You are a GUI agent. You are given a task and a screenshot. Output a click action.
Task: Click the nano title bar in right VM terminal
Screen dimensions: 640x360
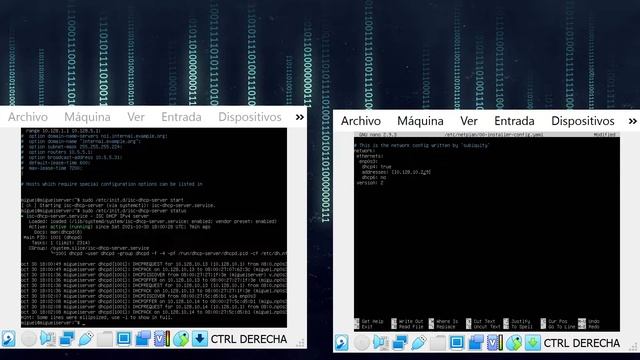pos(487,134)
